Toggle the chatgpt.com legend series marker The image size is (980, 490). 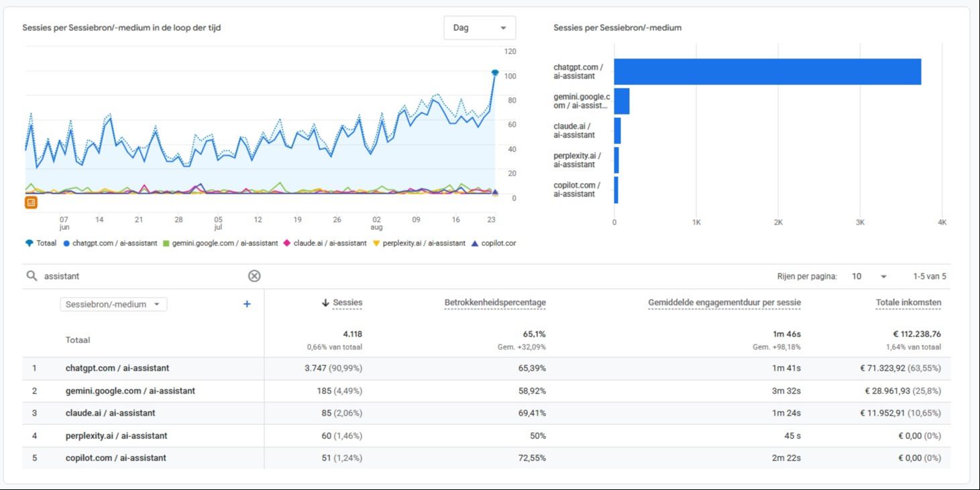(x=66, y=243)
